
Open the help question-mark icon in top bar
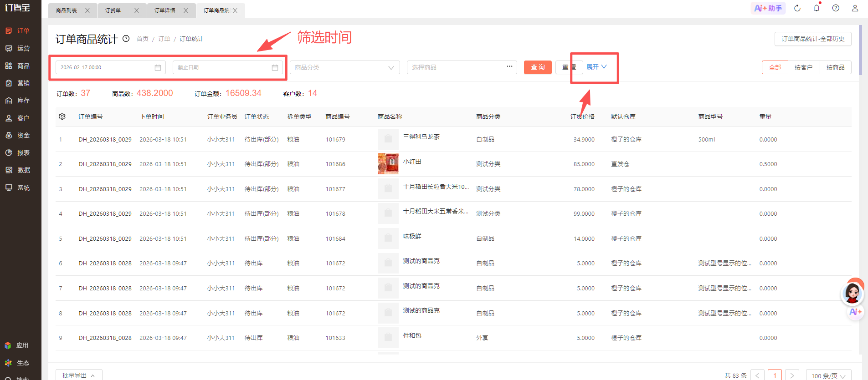click(836, 8)
